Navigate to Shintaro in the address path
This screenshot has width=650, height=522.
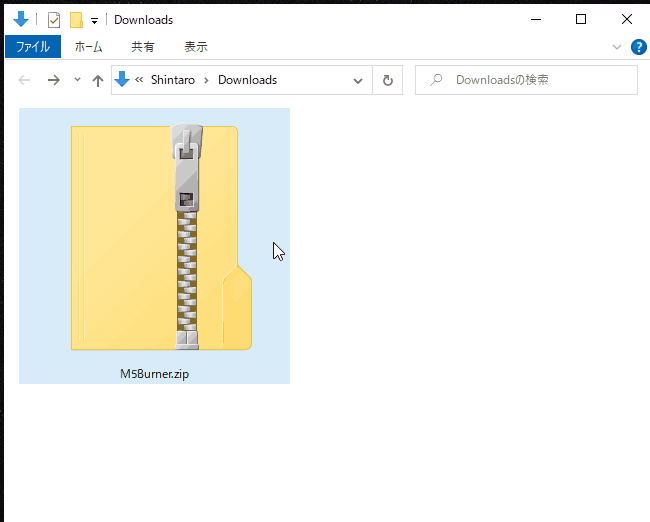coord(173,80)
